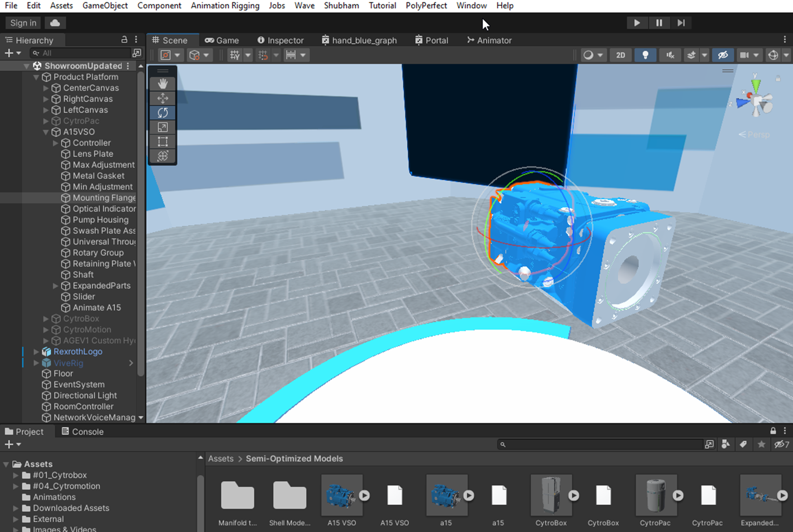Image resolution: width=793 pixels, height=532 pixels.
Task: Open the Hierarchy panel options menu
Action: 136,40
